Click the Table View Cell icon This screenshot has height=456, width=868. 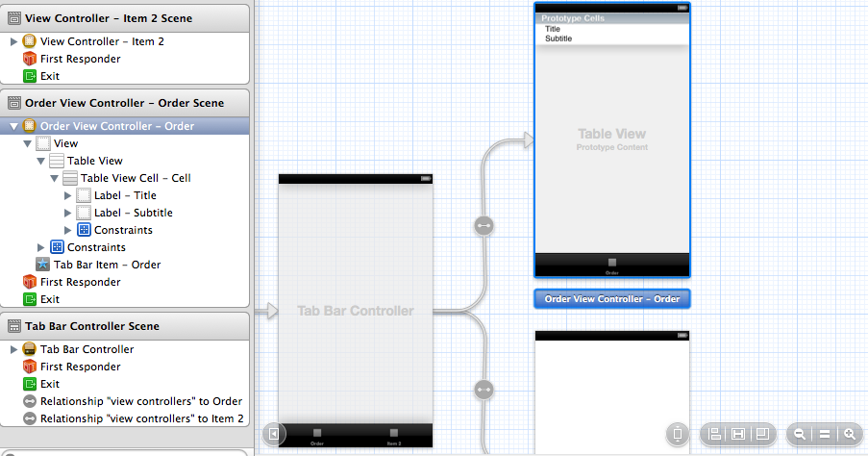[x=70, y=178]
